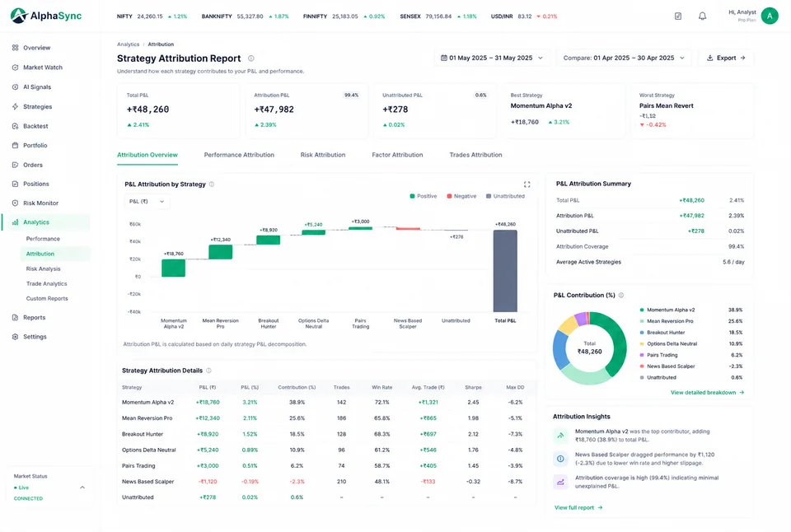The height and width of the screenshot is (532, 791).
Task: Click the USD/INR ticker
Action: 524,16
